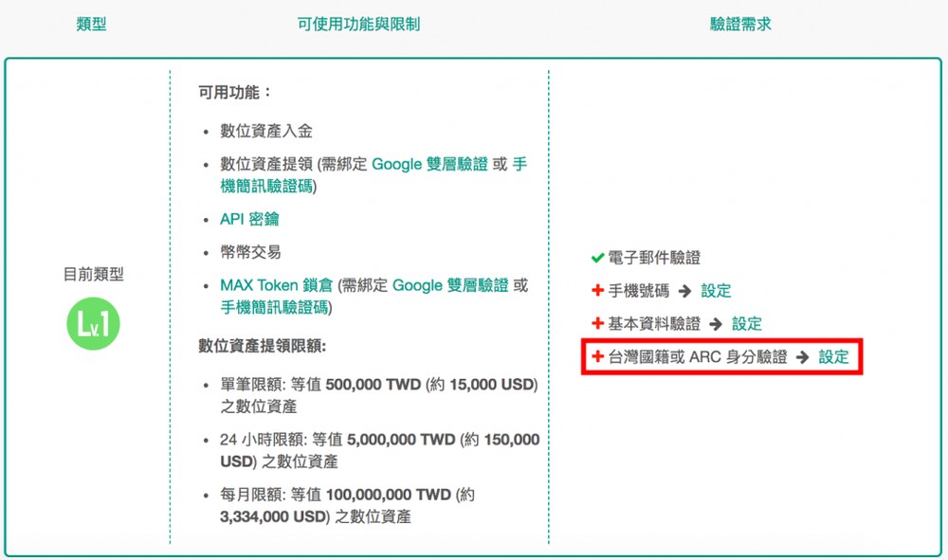The width and height of the screenshot is (948, 560).
Task: Click red plus beside 台灣國籍或 ARC 身分驗證
Action: point(597,356)
